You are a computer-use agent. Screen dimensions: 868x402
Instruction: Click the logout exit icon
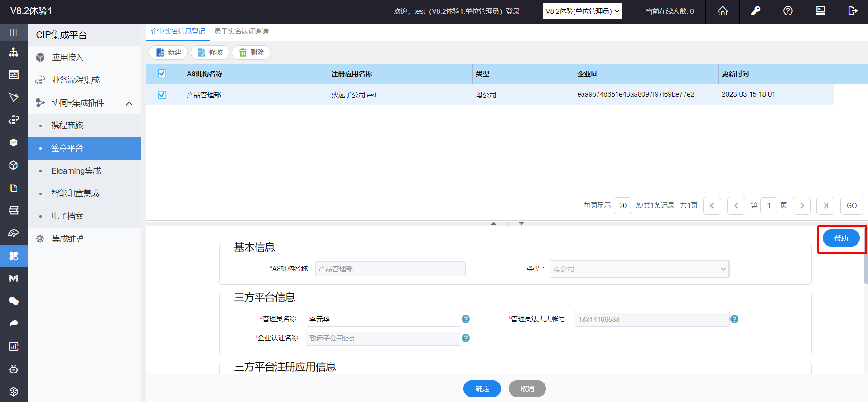853,11
